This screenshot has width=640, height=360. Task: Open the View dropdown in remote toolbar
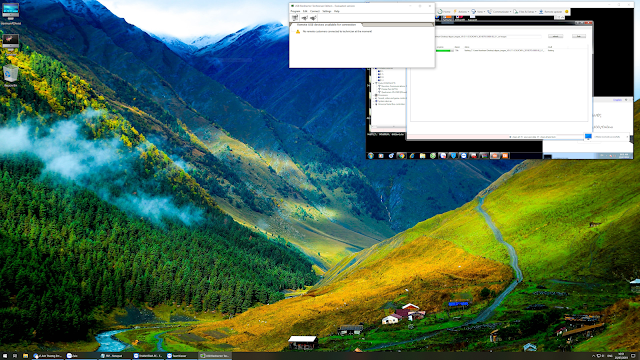[x=478, y=11]
